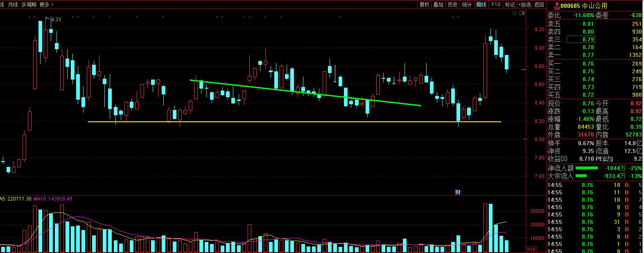
Task: Click the 净流入额 green bar
Action: [586, 168]
